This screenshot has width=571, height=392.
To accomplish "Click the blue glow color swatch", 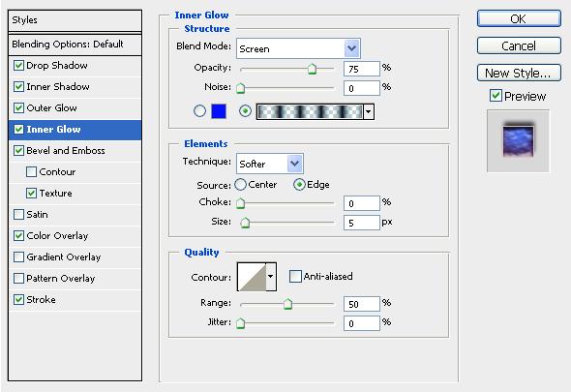I will click(219, 111).
